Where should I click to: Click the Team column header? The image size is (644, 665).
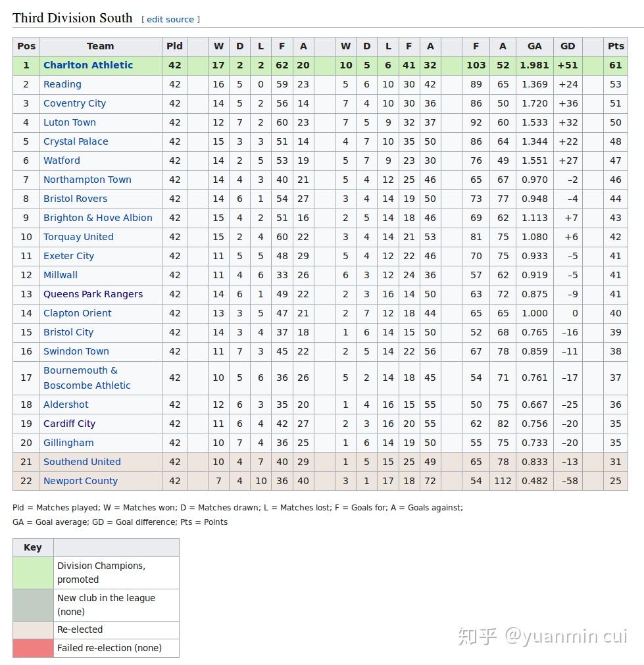[x=100, y=46]
